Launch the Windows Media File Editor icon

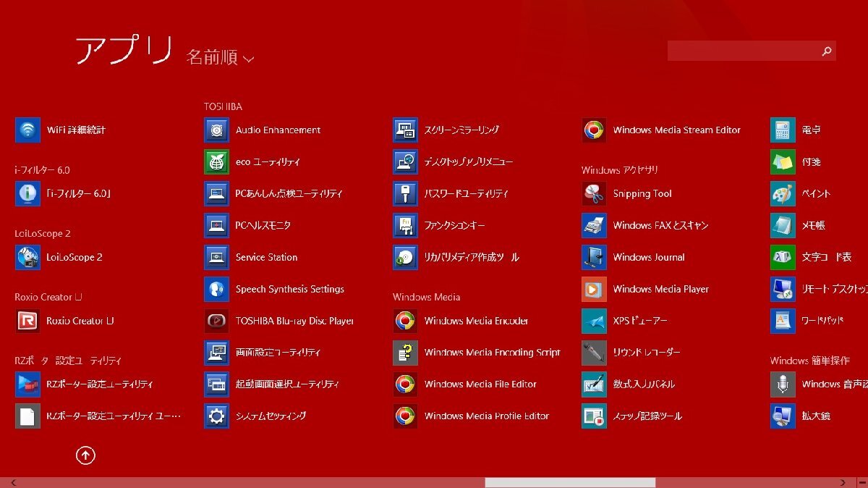coord(405,384)
